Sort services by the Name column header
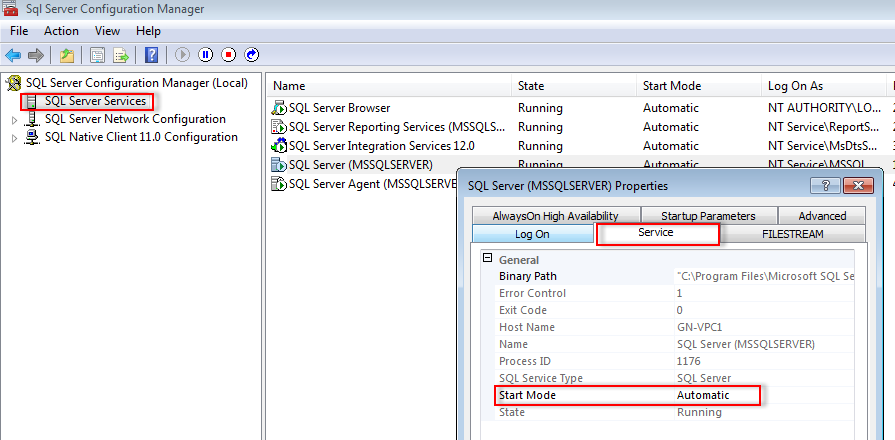The height and width of the screenshot is (440, 895). (x=389, y=86)
